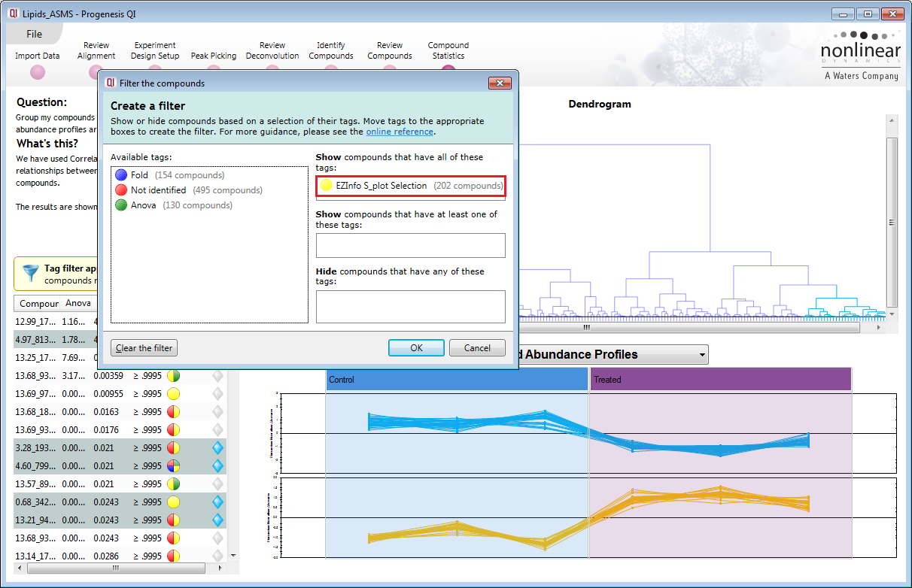Click the grey diamond on row 13.14_17
This screenshot has width=912, height=588.
[x=217, y=556]
